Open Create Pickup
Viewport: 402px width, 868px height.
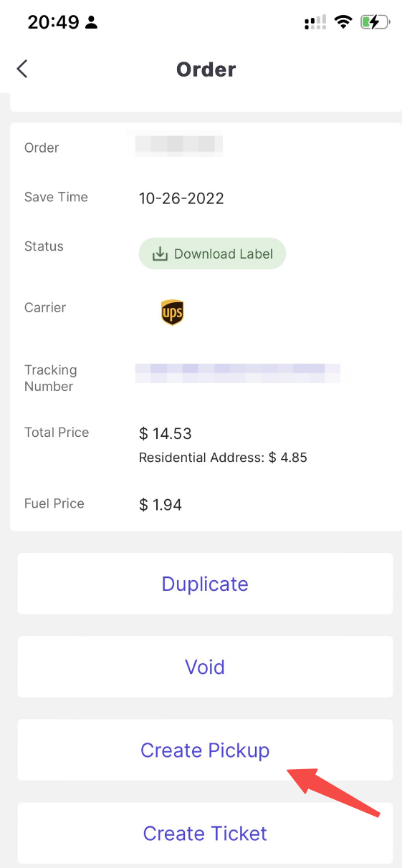205,750
